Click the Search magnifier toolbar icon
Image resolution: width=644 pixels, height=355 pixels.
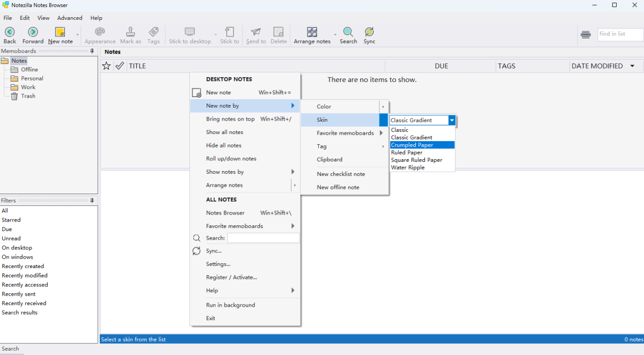tap(348, 32)
